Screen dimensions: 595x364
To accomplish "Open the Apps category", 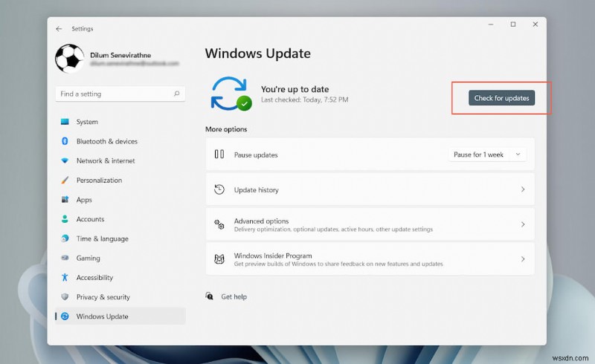I will [120, 199].
